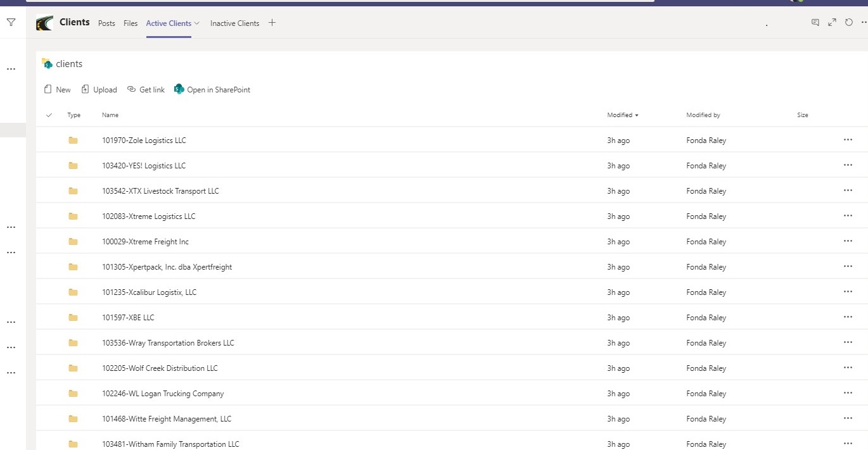Open the 102083-Xtreme Logistics LLC folder
This screenshot has width=868, height=450.
[x=149, y=216]
